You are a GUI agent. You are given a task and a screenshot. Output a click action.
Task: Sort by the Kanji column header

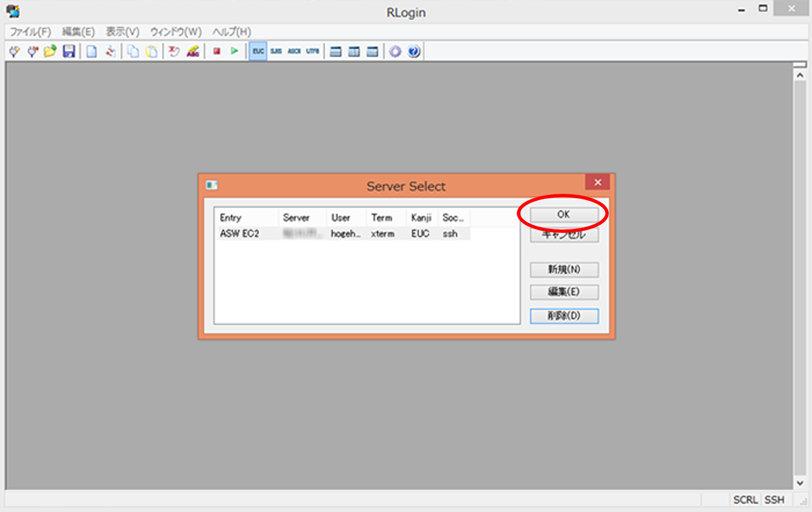[422, 218]
